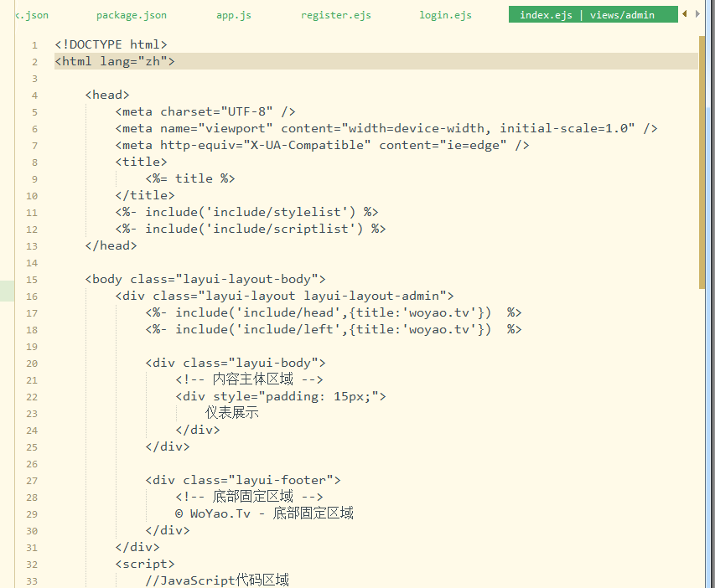The image size is (715, 588).
Task: Click line number 32 in the gutter
Action: (x=32, y=565)
